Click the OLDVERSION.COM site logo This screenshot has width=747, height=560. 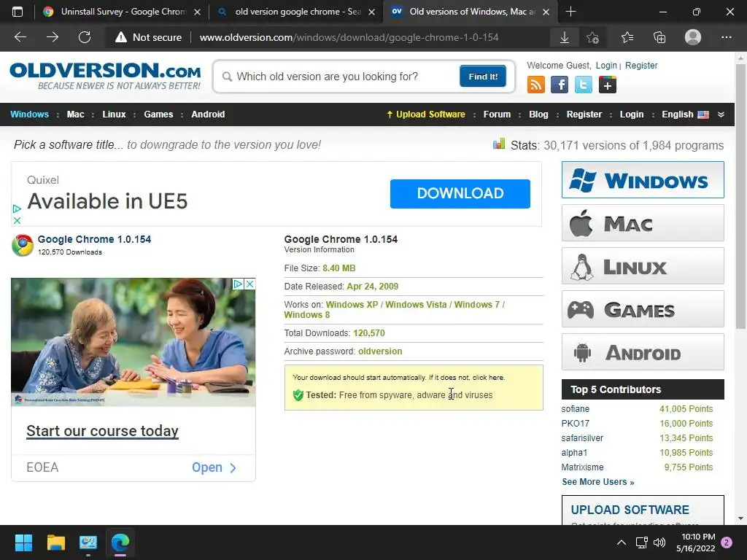tap(105, 76)
